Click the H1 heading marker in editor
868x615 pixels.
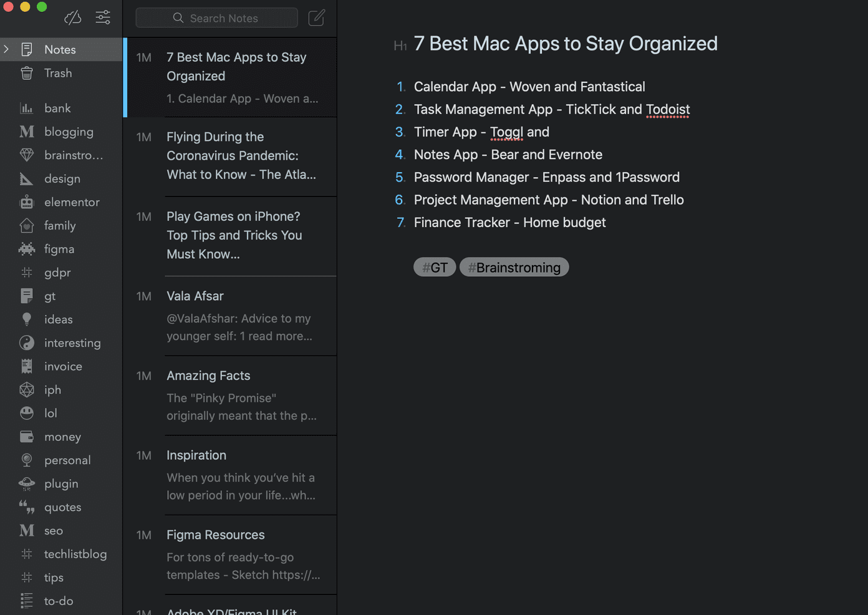pos(400,46)
